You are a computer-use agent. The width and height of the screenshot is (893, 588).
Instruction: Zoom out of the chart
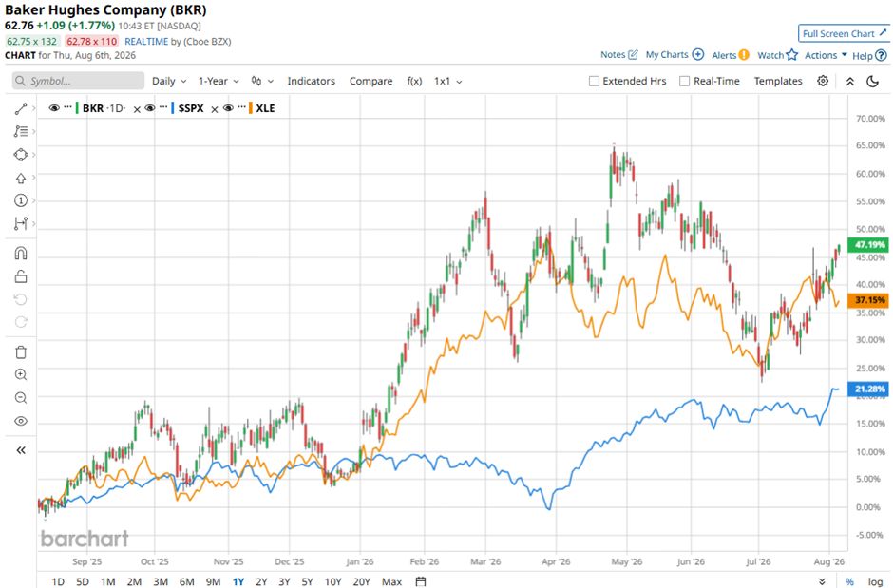(21, 397)
